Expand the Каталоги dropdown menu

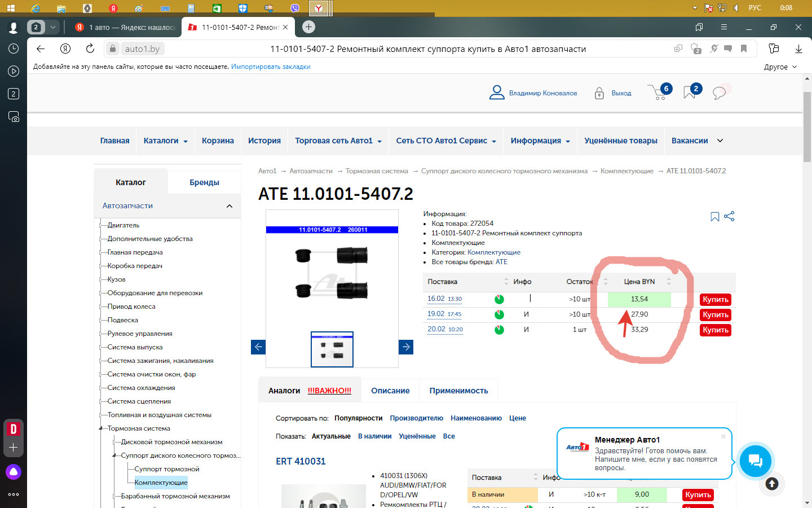[165, 141]
